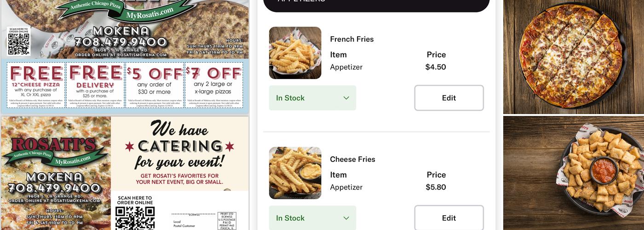Click the chevron arrow in Cheese Fries stock selector

point(346,218)
